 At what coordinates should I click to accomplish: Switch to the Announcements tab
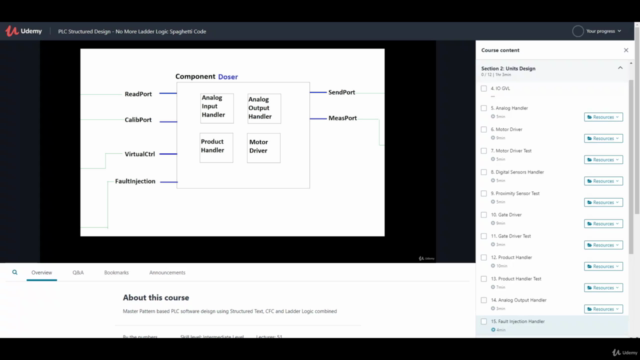[x=167, y=272]
